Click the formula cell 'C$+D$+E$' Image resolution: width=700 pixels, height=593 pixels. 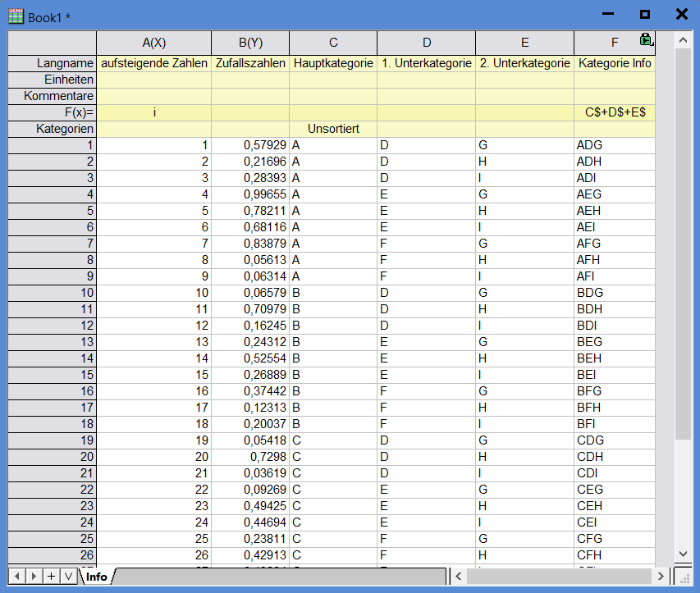[x=615, y=112]
